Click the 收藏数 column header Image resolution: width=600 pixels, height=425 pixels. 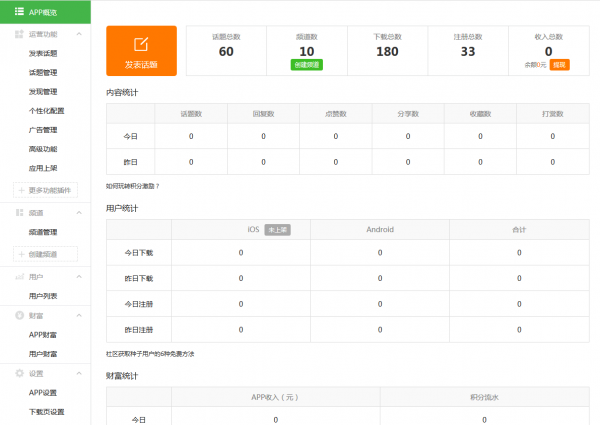click(x=480, y=114)
